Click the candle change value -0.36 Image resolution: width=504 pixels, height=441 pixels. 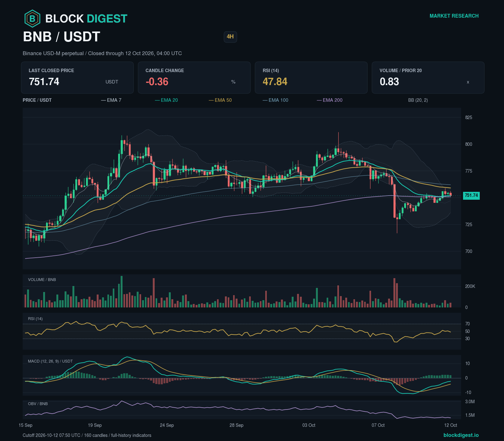(157, 82)
